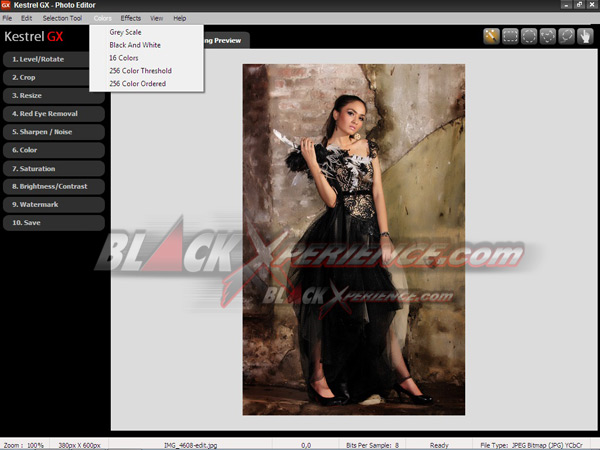600x450 pixels.
Task: Click the Ready status text
Action: click(439, 445)
